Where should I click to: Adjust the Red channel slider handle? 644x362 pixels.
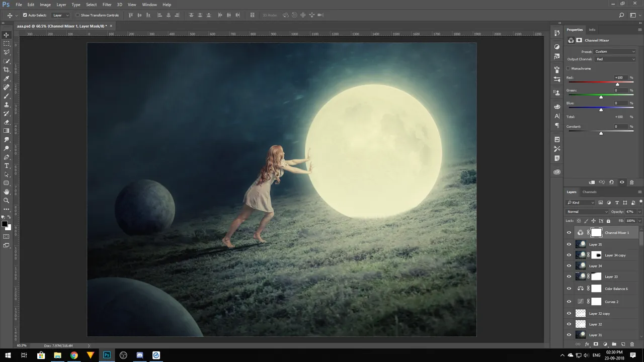coord(617,84)
